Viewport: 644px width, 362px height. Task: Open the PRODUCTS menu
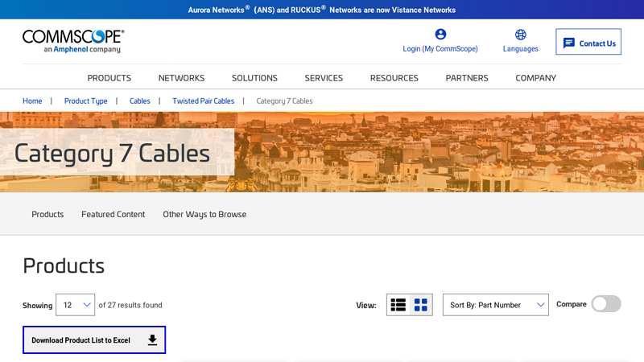[109, 78]
